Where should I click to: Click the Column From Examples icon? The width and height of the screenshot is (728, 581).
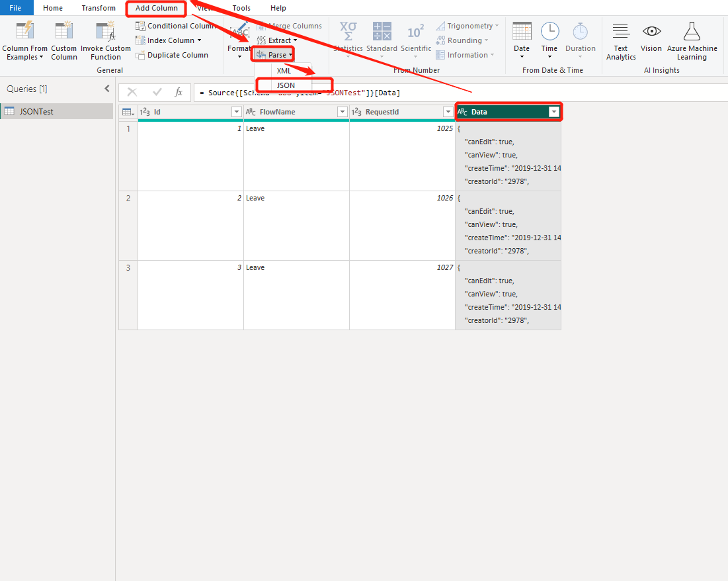click(x=24, y=40)
